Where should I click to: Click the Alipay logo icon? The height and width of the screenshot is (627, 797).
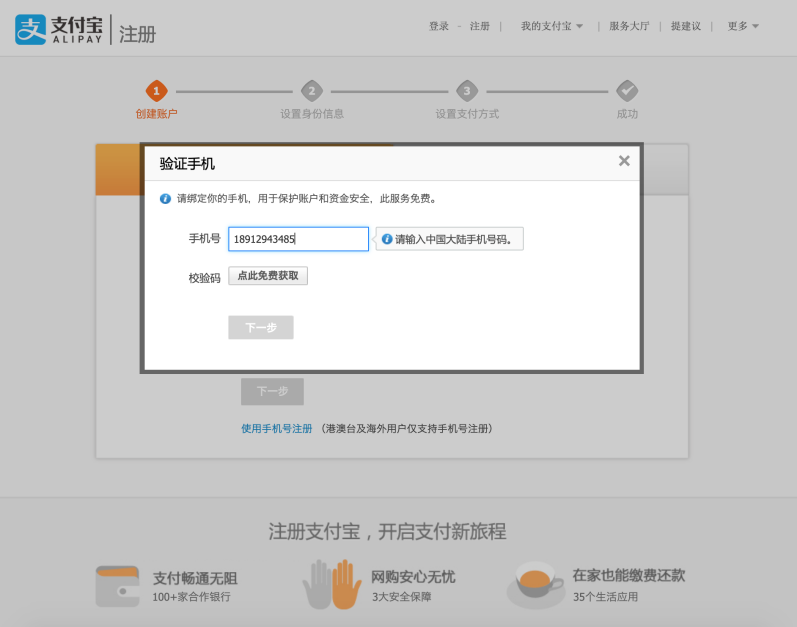click(x=31, y=30)
